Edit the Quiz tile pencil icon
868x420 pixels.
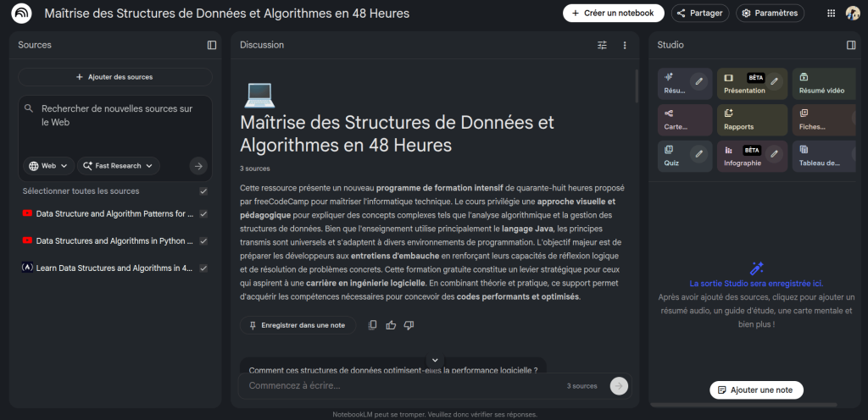coord(699,153)
